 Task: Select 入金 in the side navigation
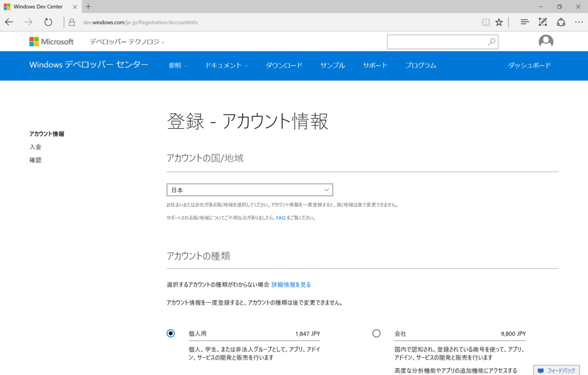click(x=35, y=147)
